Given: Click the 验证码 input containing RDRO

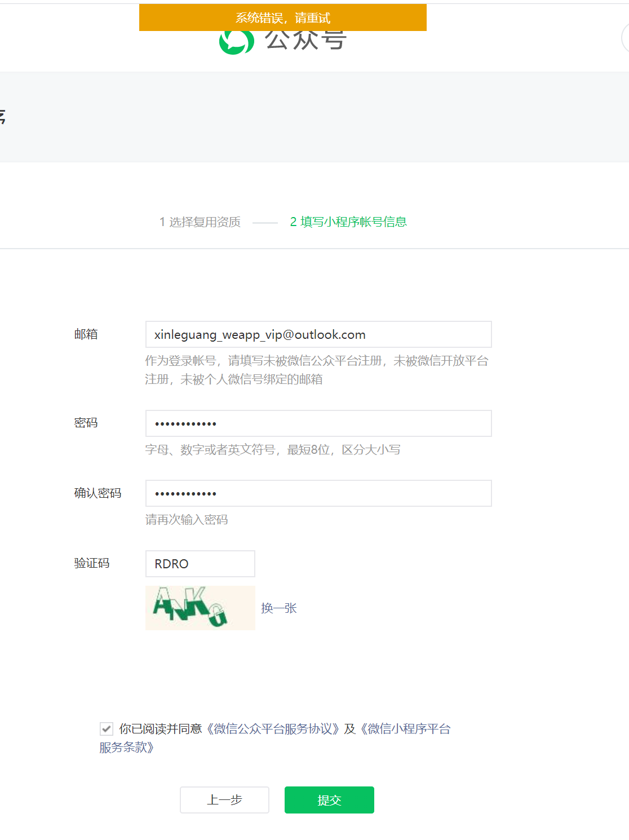Looking at the screenshot, I should coord(200,564).
